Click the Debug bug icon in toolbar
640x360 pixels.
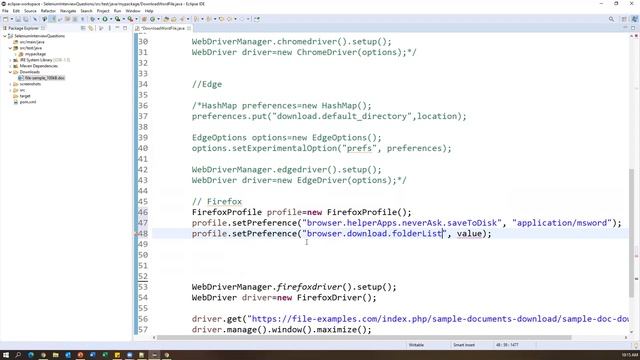[x=93, y=19]
